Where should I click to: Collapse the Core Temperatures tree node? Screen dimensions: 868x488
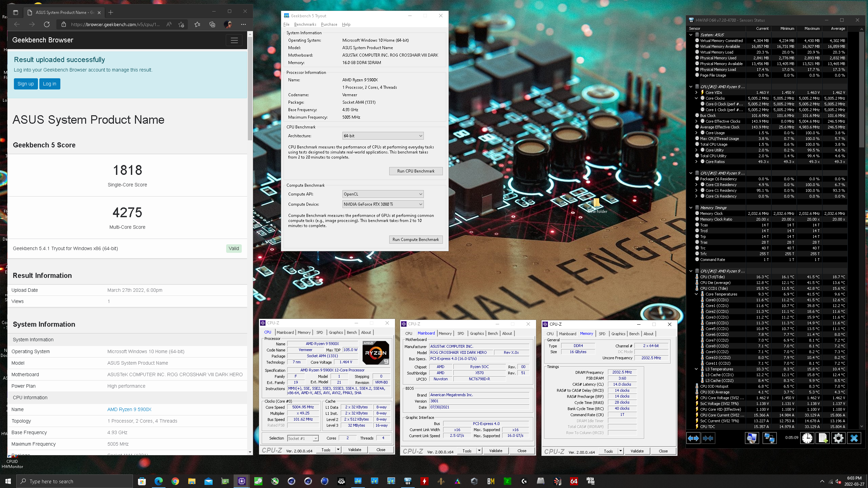point(696,294)
